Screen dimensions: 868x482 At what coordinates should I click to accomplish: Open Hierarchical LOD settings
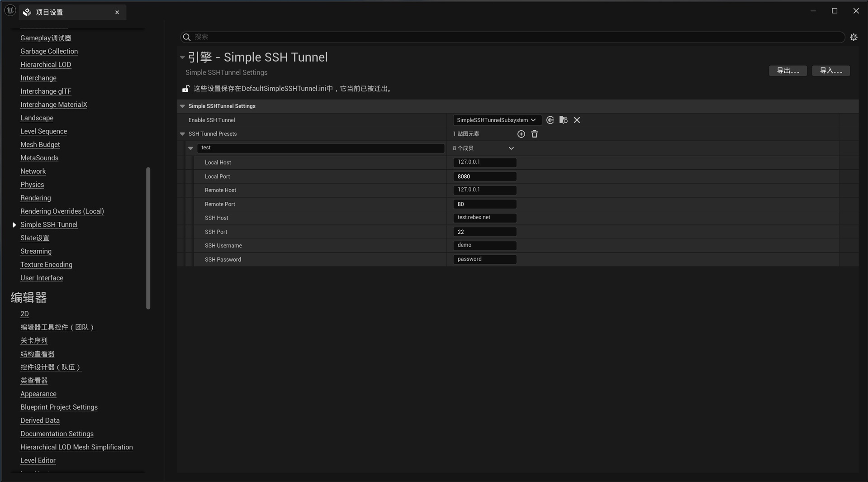(x=46, y=65)
